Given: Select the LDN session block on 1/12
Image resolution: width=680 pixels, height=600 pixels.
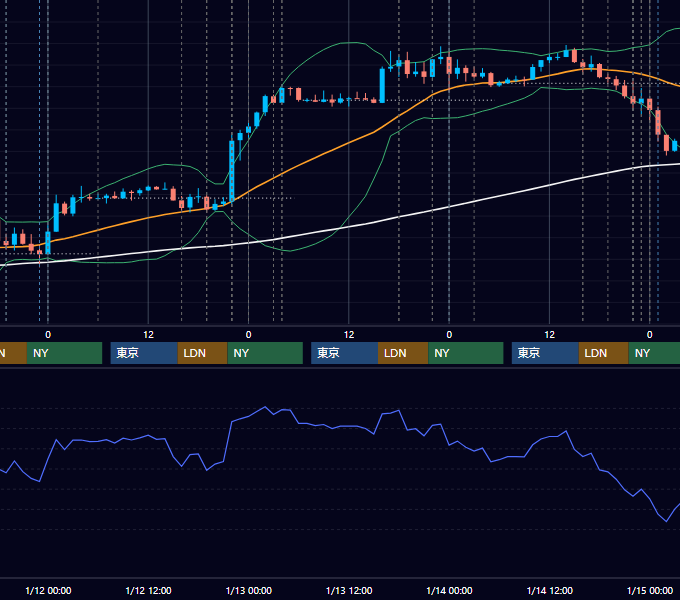Looking at the screenshot, I should tap(203, 353).
